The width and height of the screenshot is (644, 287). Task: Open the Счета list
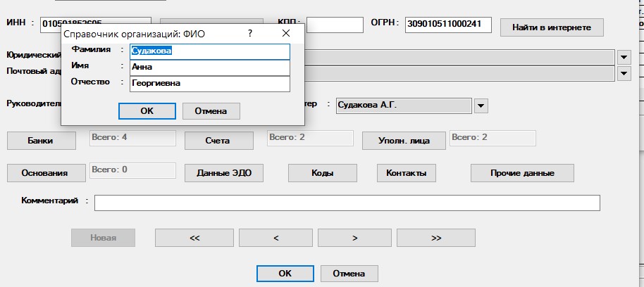point(218,140)
